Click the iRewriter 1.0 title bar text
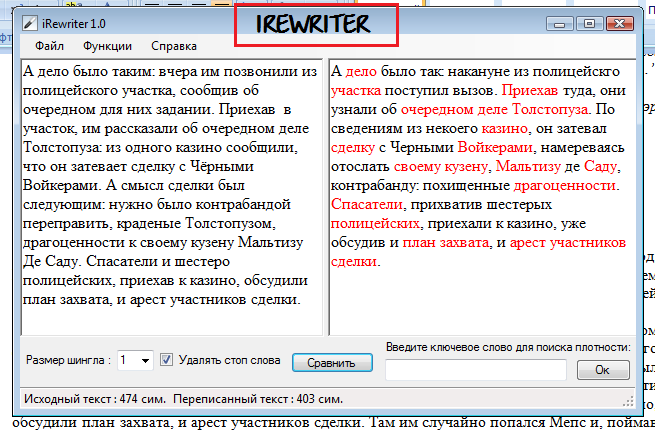This screenshot has height=432, width=655. (x=74, y=24)
